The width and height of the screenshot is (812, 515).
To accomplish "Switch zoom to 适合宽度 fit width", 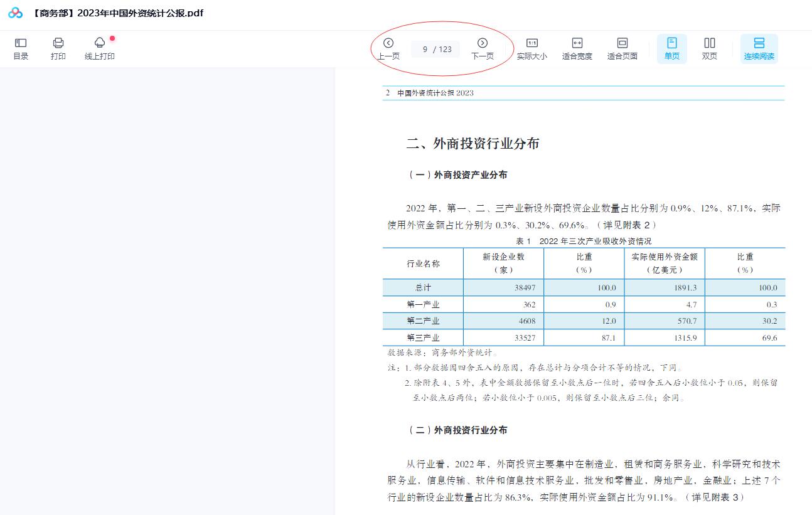I will [x=577, y=48].
